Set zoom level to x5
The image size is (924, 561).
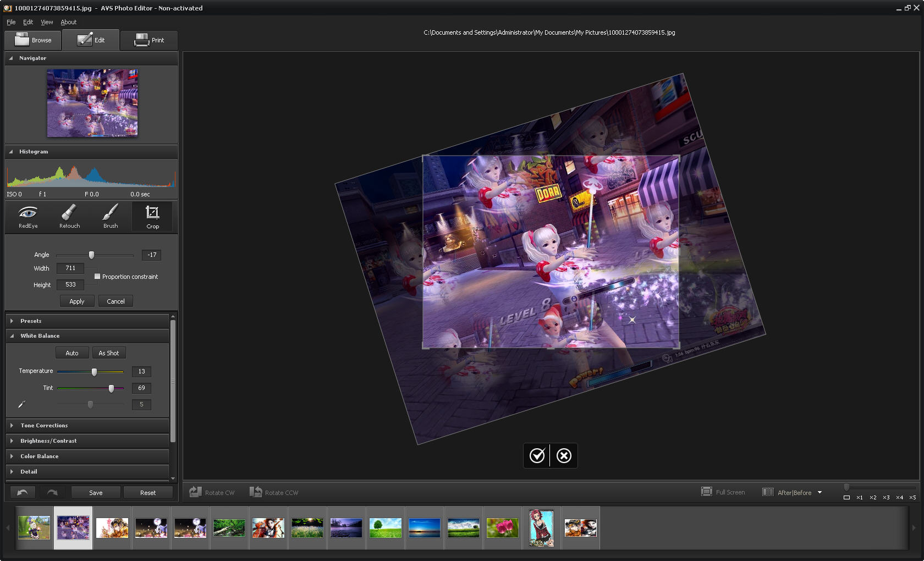coord(912,497)
